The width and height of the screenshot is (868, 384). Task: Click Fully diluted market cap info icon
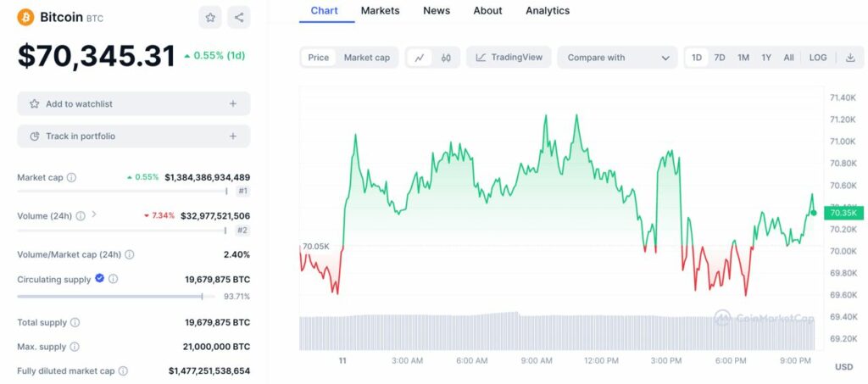(x=123, y=371)
